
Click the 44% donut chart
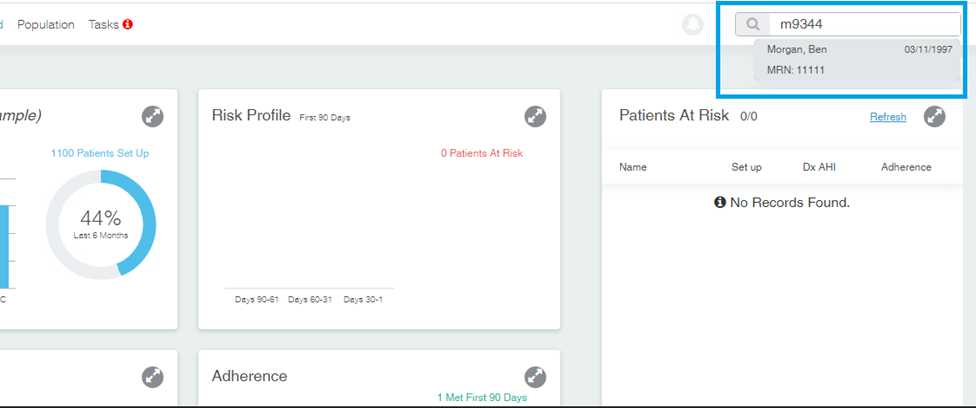pyautogui.click(x=101, y=224)
